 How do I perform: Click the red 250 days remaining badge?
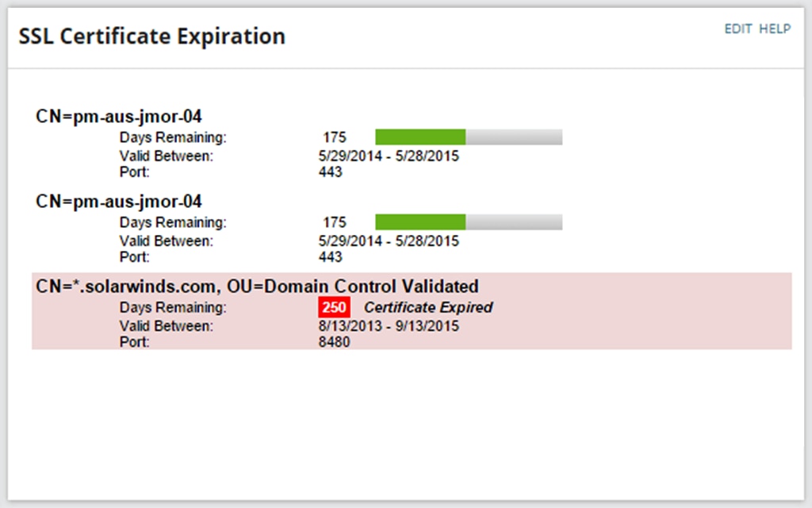click(333, 307)
